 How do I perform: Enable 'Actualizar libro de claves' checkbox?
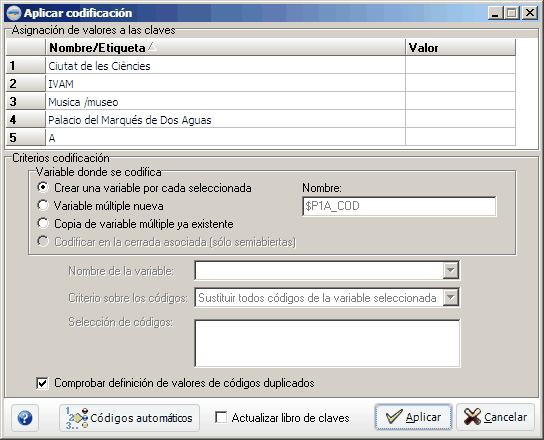click(221, 417)
